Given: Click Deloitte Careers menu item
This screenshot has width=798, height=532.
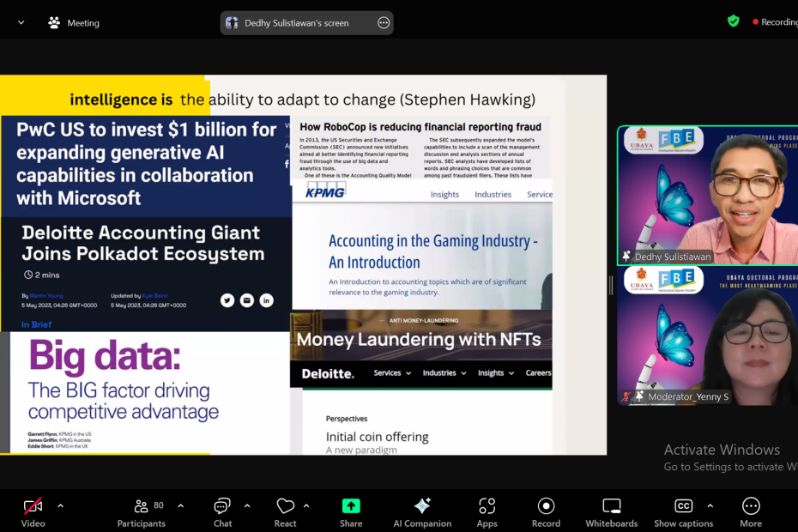Looking at the screenshot, I should [x=538, y=373].
